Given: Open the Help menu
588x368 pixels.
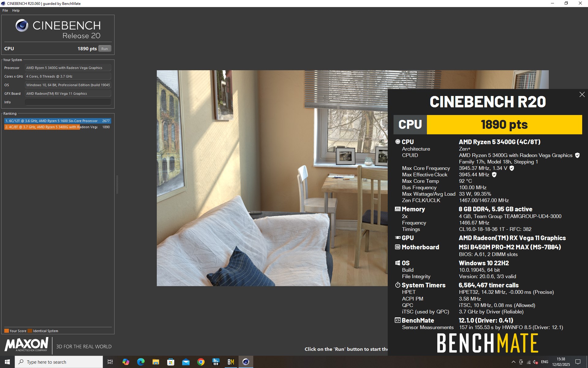Looking at the screenshot, I should (x=16, y=10).
